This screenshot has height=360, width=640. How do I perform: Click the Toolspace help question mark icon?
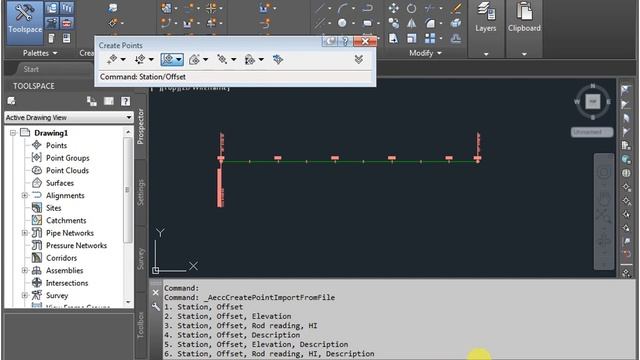click(x=125, y=101)
